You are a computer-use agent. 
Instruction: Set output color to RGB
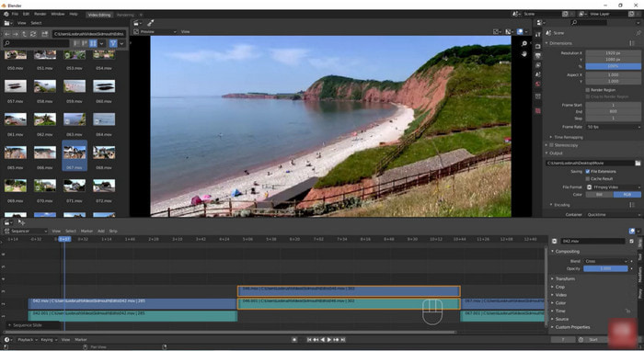pos(627,195)
